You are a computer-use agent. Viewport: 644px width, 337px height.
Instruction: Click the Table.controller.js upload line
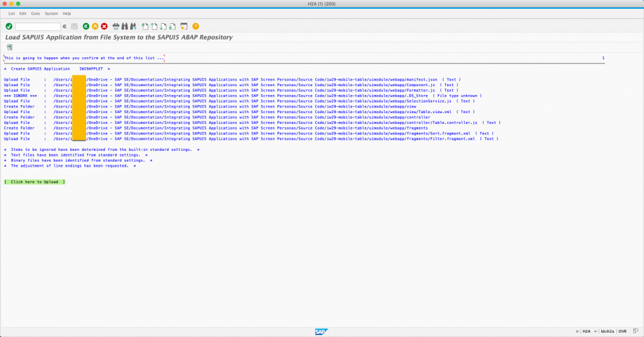click(x=252, y=123)
